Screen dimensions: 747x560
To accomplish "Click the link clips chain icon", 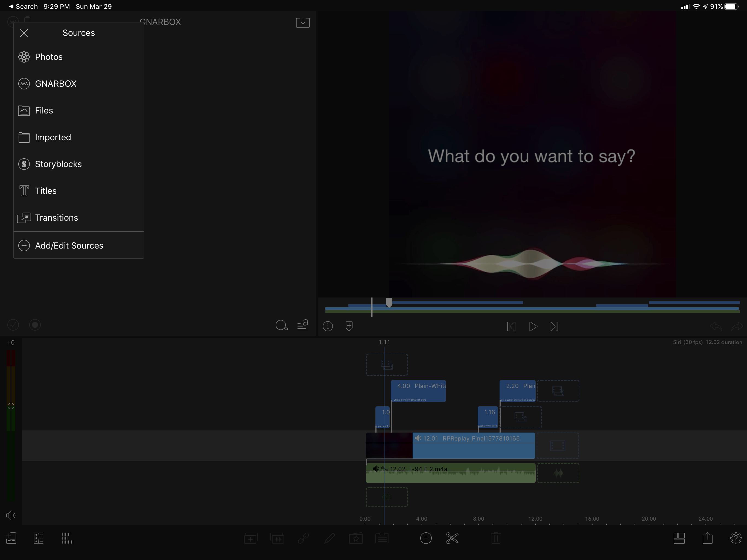I will [x=303, y=538].
